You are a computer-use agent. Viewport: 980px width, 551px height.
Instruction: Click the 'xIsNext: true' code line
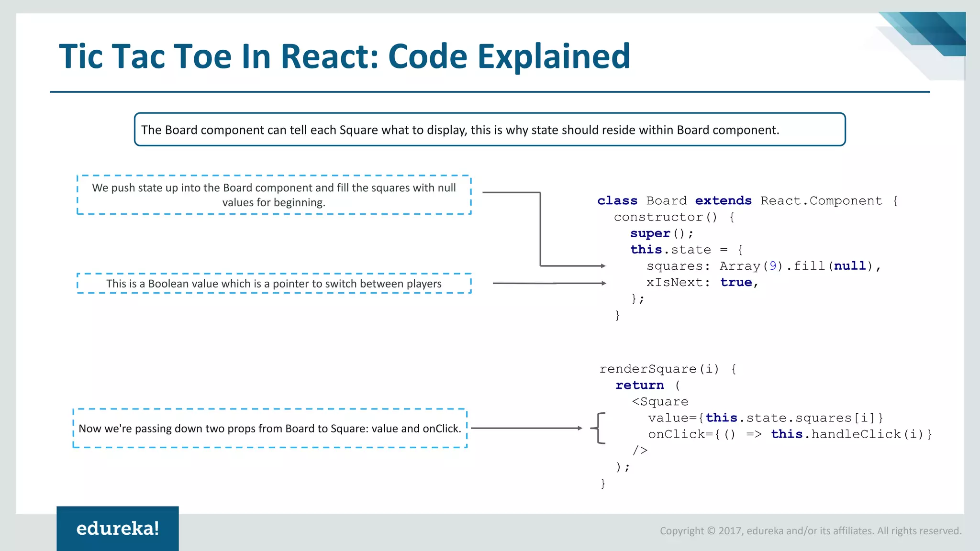[x=702, y=283]
